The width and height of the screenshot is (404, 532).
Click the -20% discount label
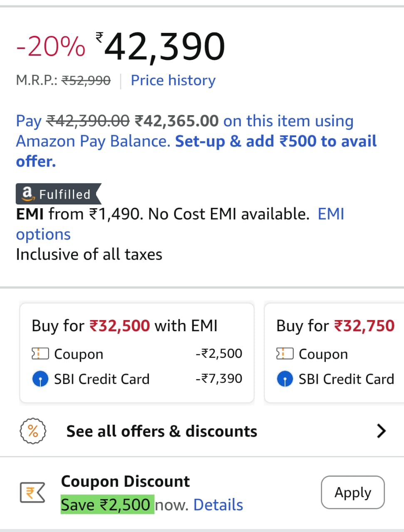click(50, 45)
